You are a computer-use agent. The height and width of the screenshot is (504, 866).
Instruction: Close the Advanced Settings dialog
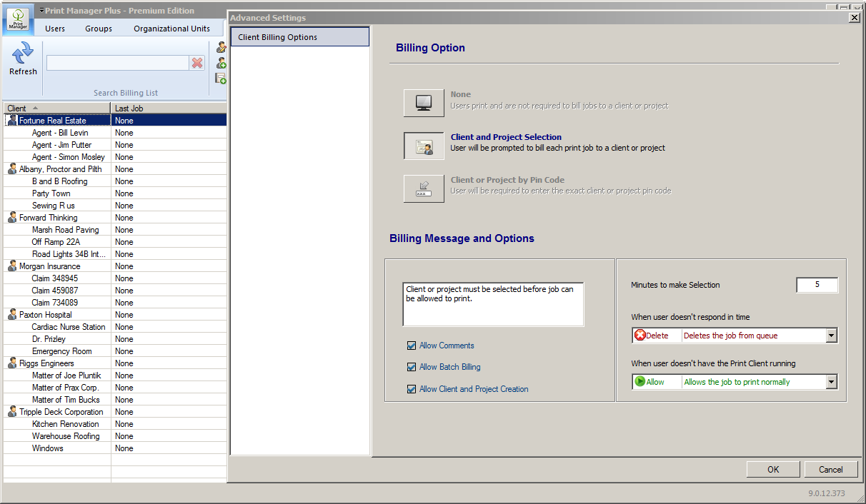854,18
